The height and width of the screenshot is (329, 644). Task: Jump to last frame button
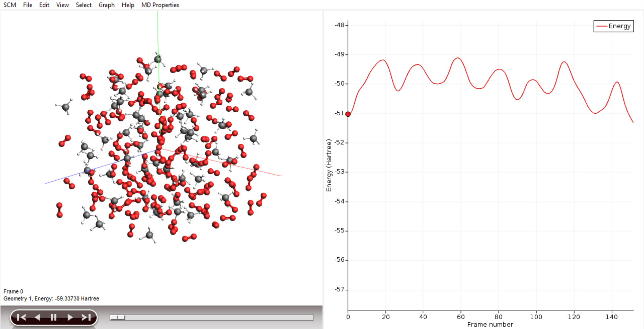pyautogui.click(x=86, y=317)
